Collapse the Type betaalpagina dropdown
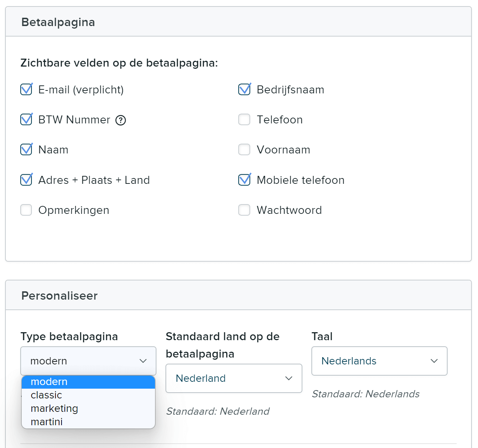Image resolution: width=478 pixels, height=448 pixels. coord(88,361)
